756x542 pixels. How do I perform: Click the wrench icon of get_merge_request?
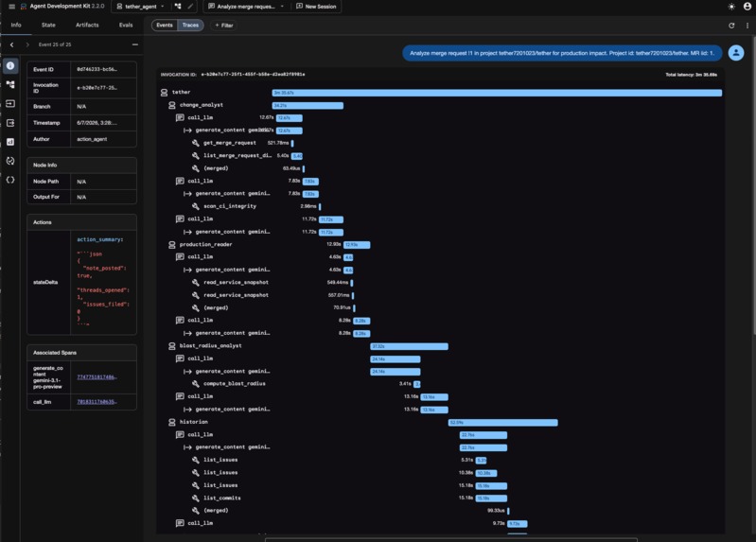point(195,143)
